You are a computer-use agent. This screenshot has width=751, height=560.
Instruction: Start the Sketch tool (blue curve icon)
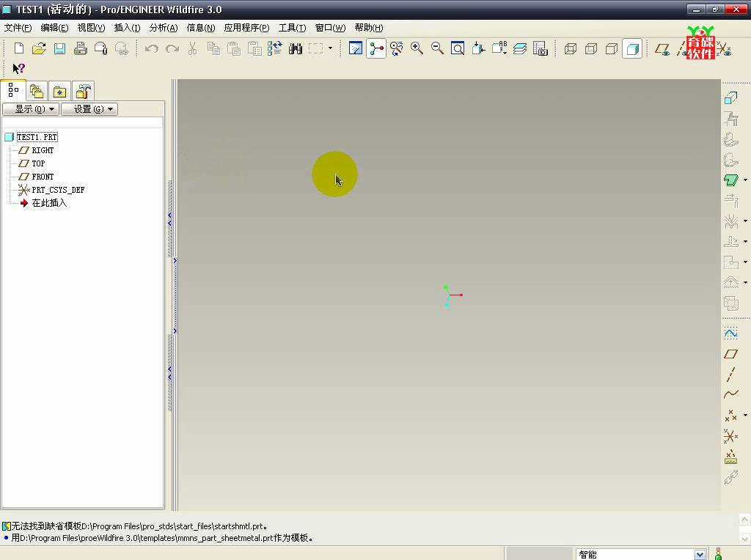point(731,333)
